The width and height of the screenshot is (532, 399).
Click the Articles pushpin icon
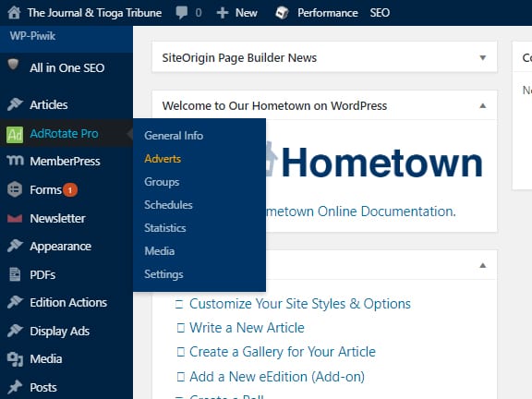pyautogui.click(x=15, y=104)
